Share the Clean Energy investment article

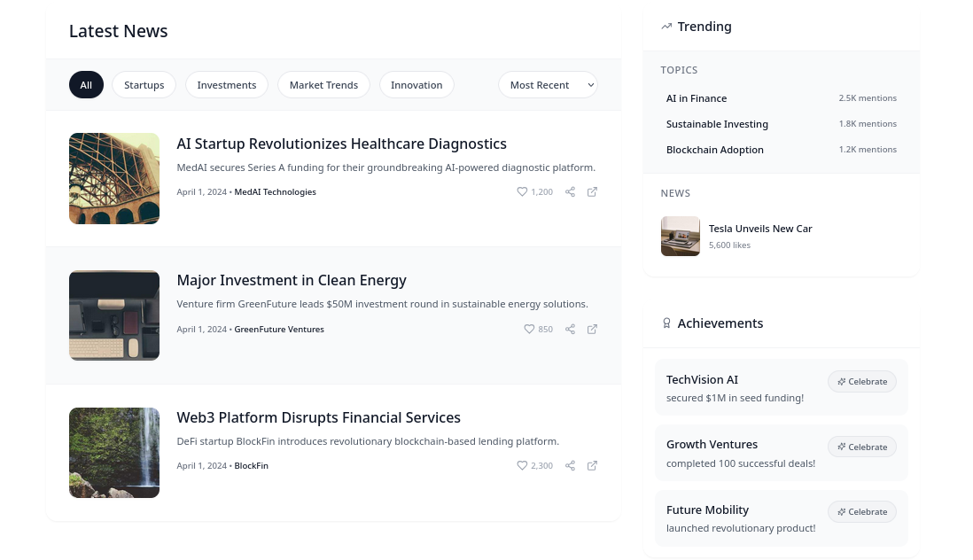571,329
